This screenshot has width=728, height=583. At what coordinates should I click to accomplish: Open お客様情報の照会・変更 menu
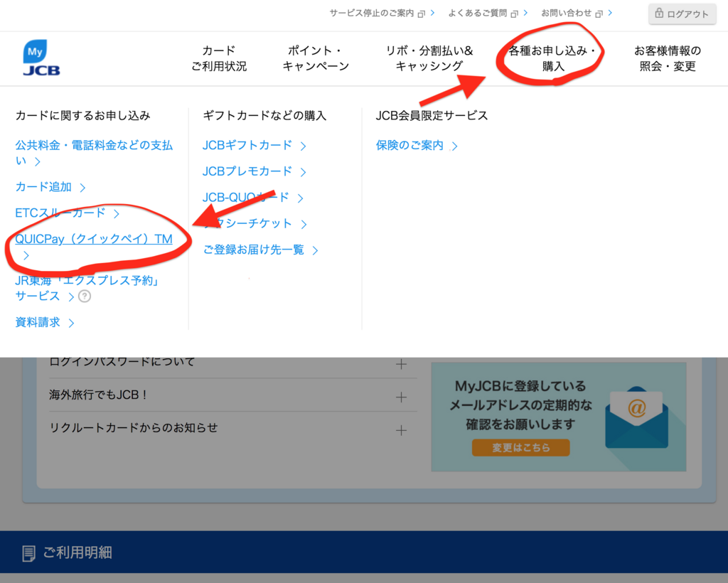click(x=668, y=58)
